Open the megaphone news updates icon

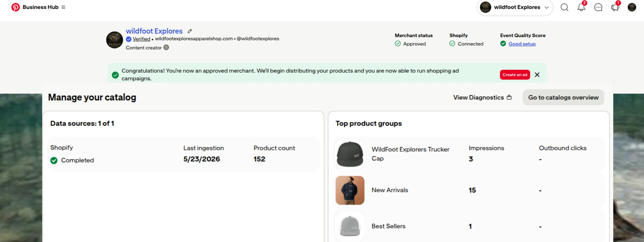click(615, 7)
